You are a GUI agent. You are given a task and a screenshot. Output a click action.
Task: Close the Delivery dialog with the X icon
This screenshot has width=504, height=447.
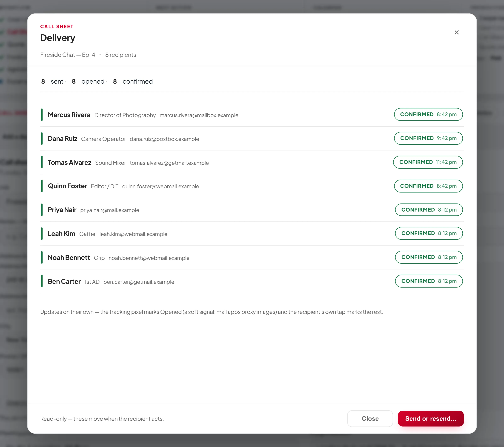456,33
